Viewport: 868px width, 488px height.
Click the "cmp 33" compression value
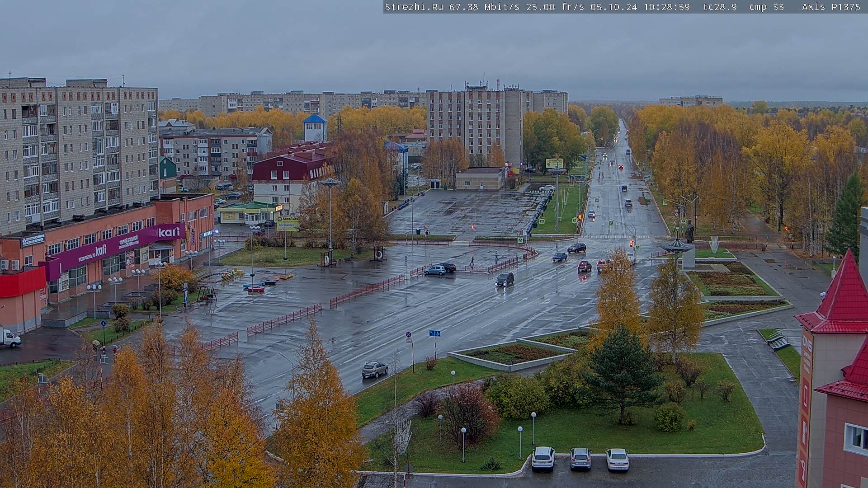click(767, 7)
